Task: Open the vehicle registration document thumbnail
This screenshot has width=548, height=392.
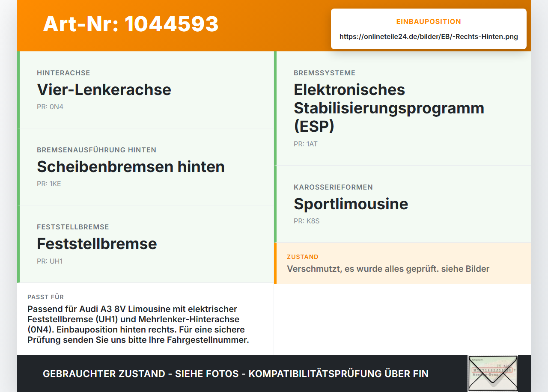Action: [x=492, y=373]
